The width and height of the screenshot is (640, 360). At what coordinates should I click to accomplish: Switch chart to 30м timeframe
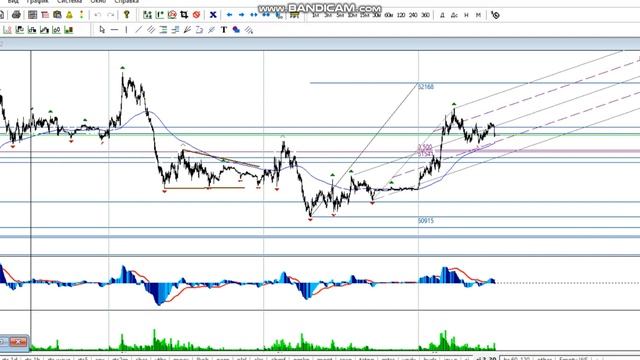click(x=377, y=15)
